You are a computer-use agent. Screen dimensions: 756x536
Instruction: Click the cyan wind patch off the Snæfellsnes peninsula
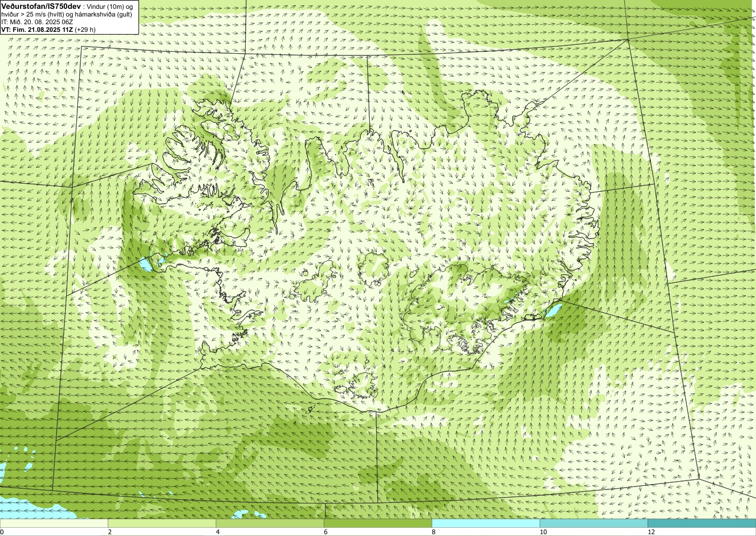tap(146, 264)
